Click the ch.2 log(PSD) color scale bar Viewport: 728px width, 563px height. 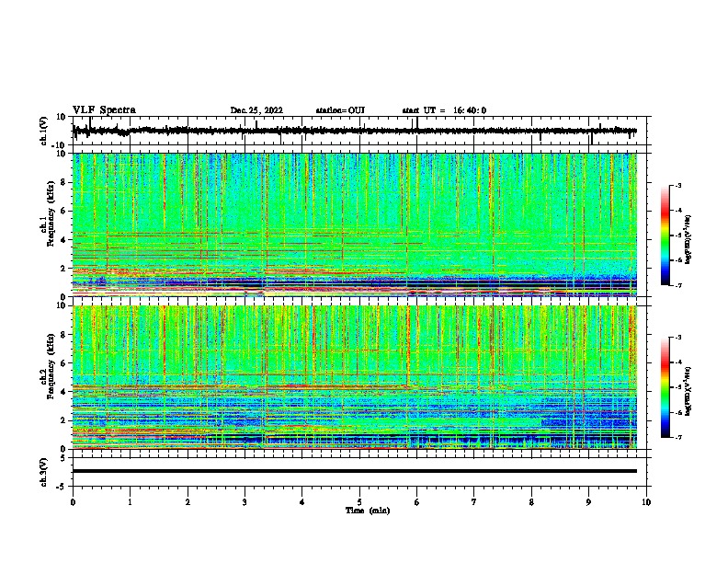[665, 387]
